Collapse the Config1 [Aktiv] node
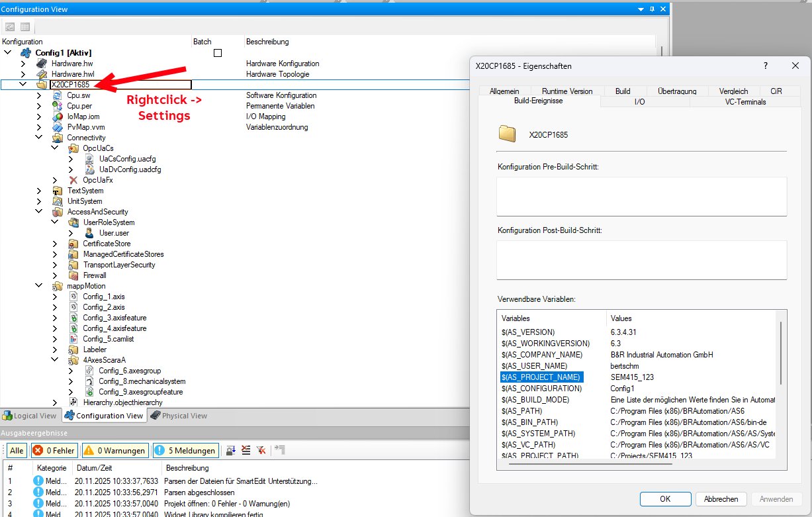This screenshot has width=812, height=517. pos(7,53)
